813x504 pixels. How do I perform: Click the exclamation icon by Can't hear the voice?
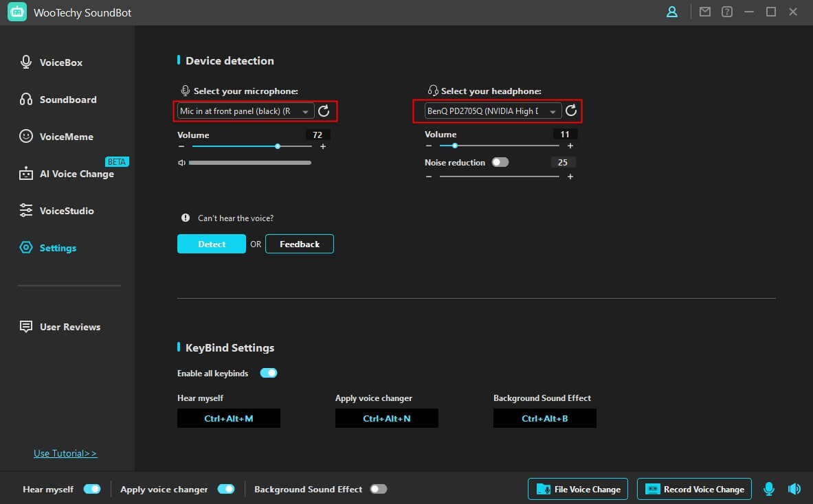click(186, 218)
